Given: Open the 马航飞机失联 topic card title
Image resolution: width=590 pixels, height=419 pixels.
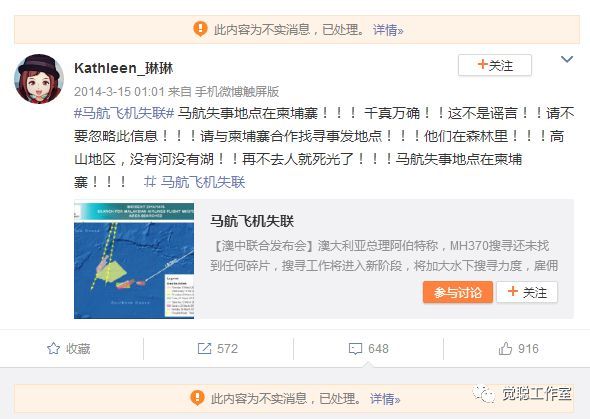Looking at the screenshot, I should coord(252,221).
